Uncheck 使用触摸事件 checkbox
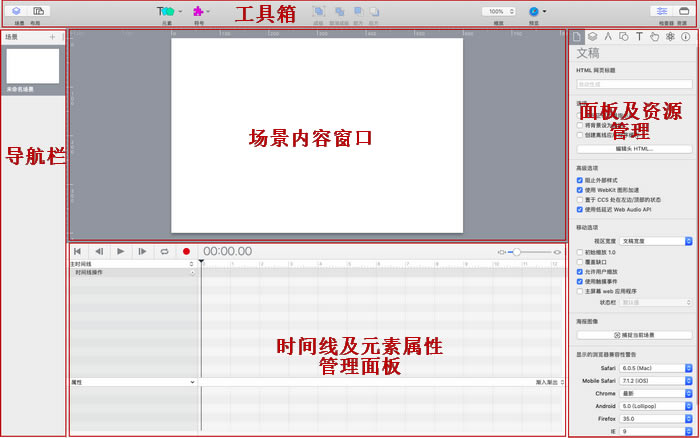Screen dimensions: 700x438 [x=580, y=281]
